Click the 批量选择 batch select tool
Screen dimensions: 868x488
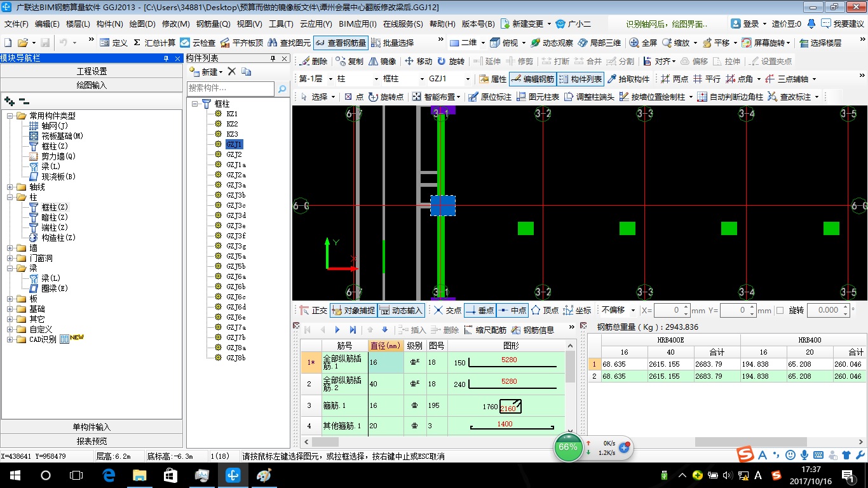[x=392, y=43]
